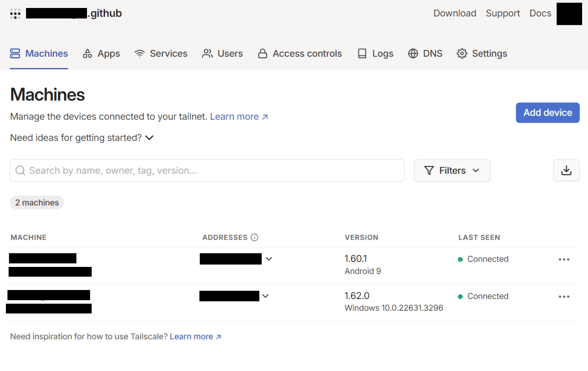Export machines with the download icon button
588x371 pixels.
[566, 170]
